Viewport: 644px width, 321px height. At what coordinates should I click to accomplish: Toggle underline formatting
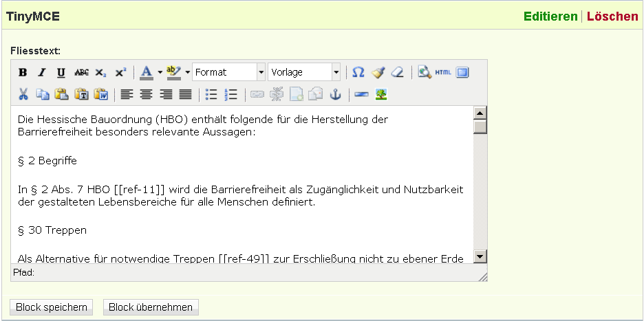pos(61,73)
